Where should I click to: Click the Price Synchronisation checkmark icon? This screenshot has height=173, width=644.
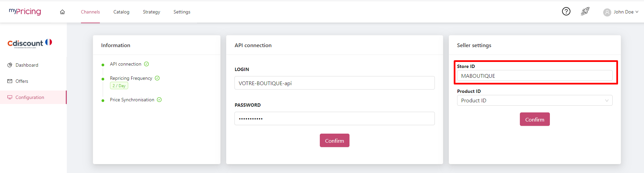tap(159, 100)
